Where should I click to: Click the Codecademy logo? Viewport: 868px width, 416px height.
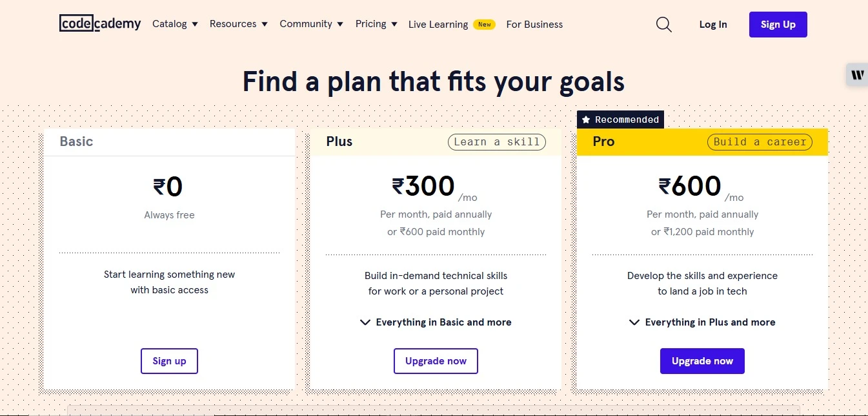[x=100, y=24]
